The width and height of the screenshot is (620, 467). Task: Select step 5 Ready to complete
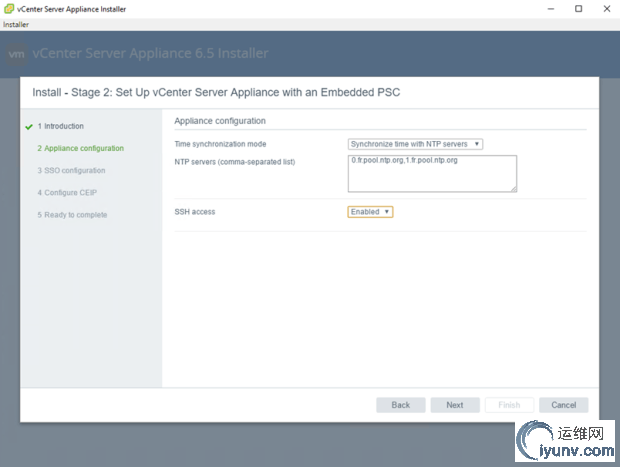[x=72, y=215]
